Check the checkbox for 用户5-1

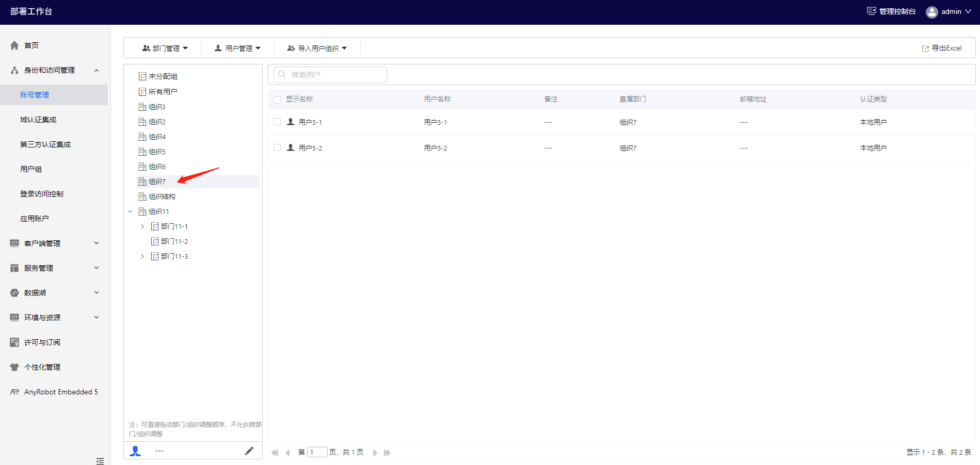pos(277,122)
